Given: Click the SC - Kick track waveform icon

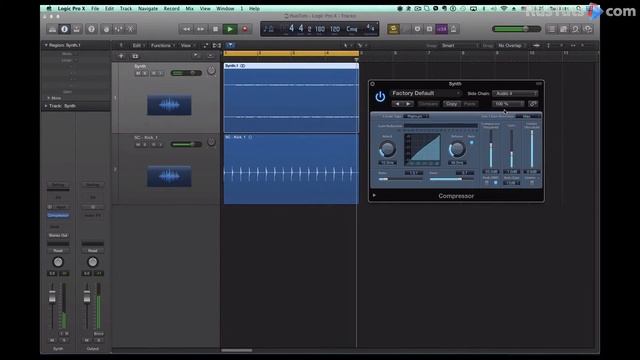Looking at the screenshot, I should pyautogui.click(x=169, y=176).
